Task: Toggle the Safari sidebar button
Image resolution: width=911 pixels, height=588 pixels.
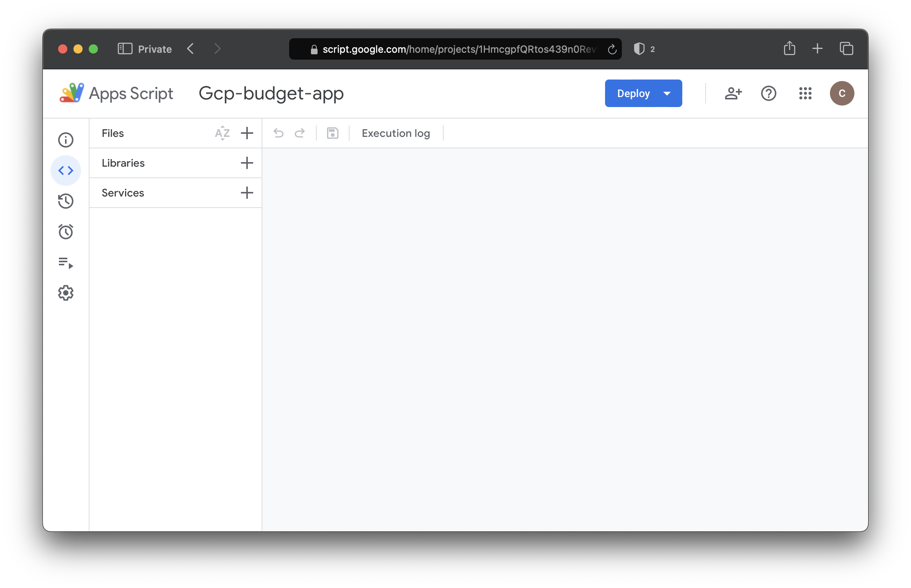Action: tap(125, 49)
